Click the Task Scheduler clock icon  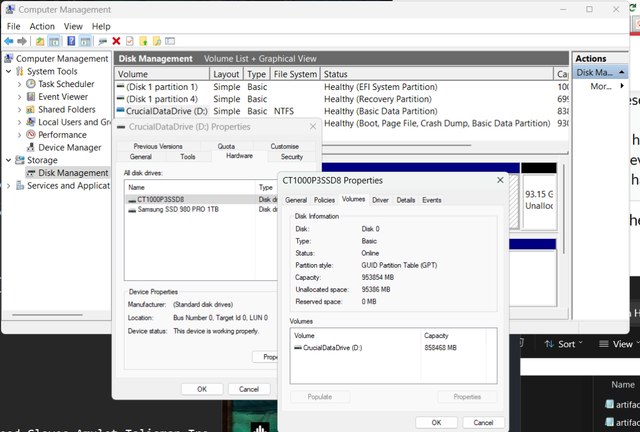[31, 84]
